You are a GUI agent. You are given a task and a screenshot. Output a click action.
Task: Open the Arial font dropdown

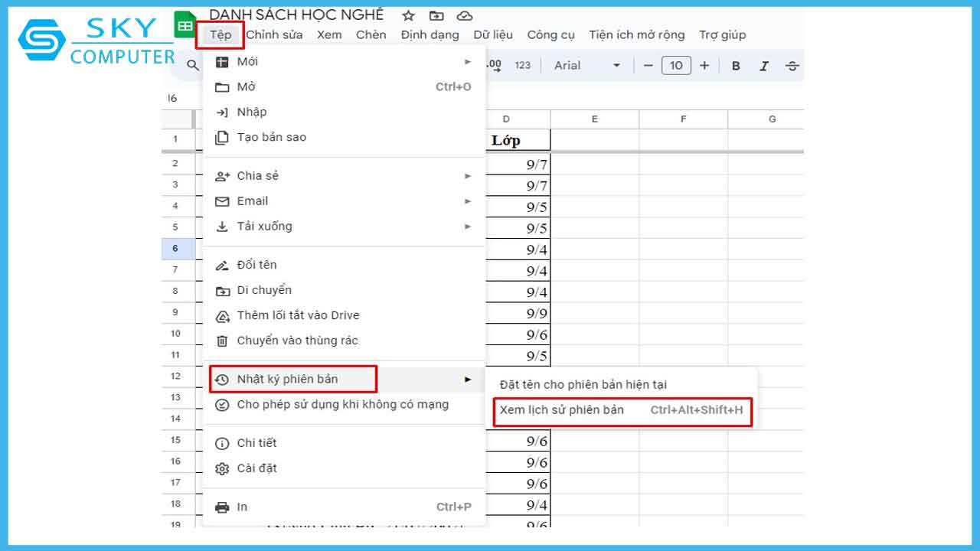tap(586, 66)
